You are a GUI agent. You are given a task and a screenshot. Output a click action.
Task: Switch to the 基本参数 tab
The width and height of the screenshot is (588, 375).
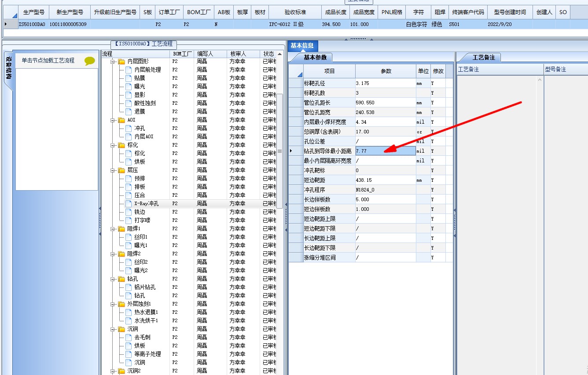coord(315,58)
